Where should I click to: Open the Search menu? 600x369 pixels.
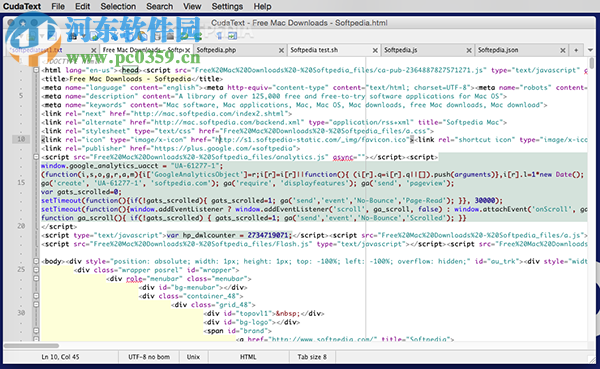point(159,6)
